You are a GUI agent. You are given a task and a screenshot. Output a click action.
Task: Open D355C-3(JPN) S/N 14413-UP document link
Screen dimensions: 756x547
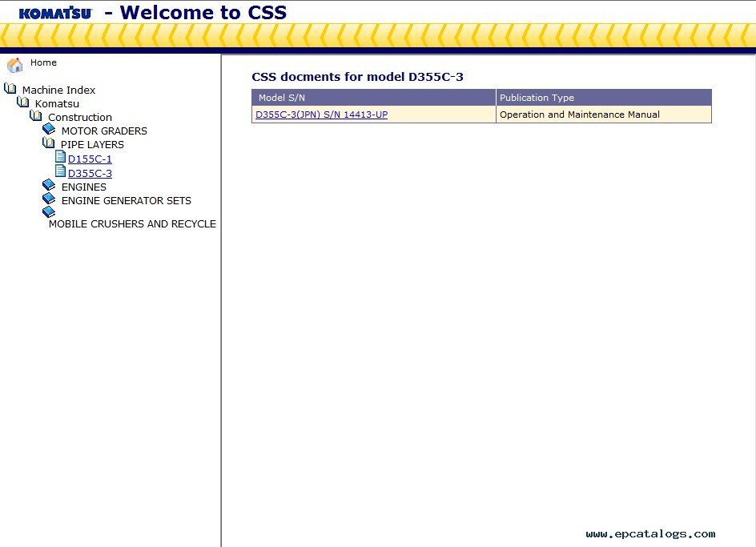pyautogui.click(x=322, y=115)
